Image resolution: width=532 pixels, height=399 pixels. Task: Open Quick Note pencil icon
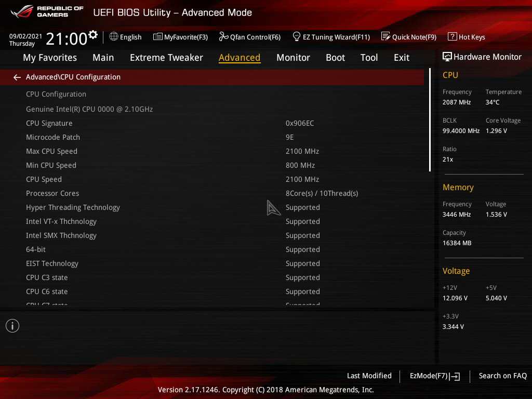click(386, 36)
